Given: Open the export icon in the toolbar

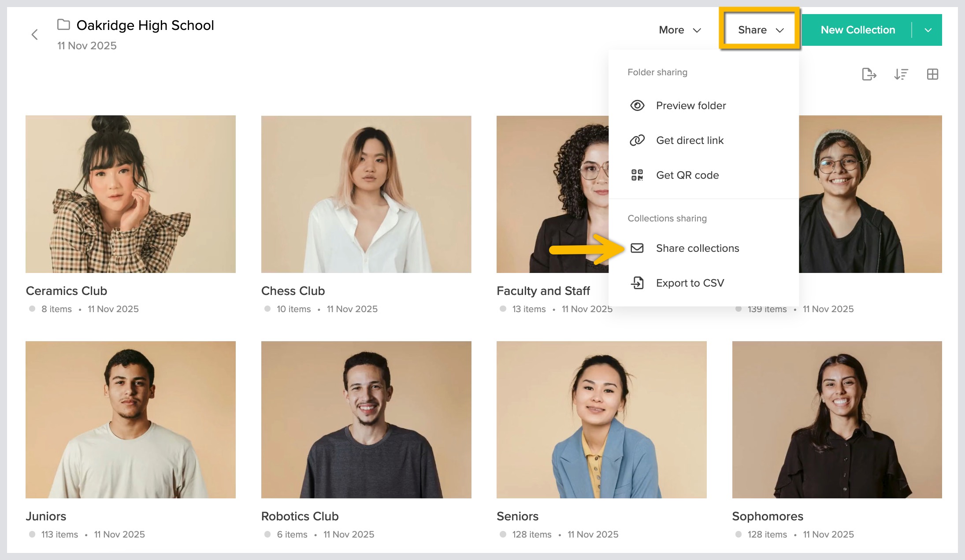Looking at the screenshot, I should (x=869, y=74).
